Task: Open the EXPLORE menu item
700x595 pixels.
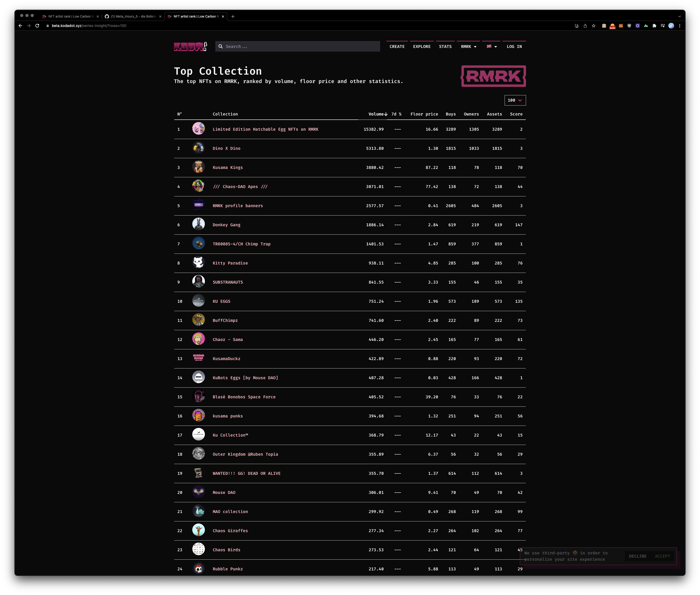Action: point(422,47)
